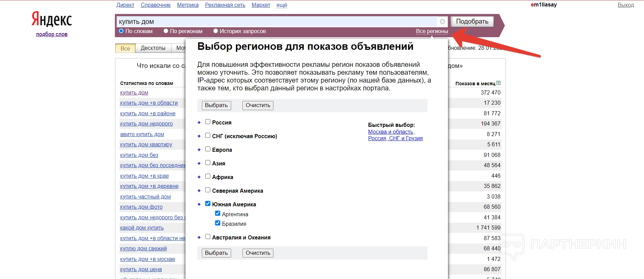
Task: Open the купить дом +в москве link
Action: click(147, 259)
